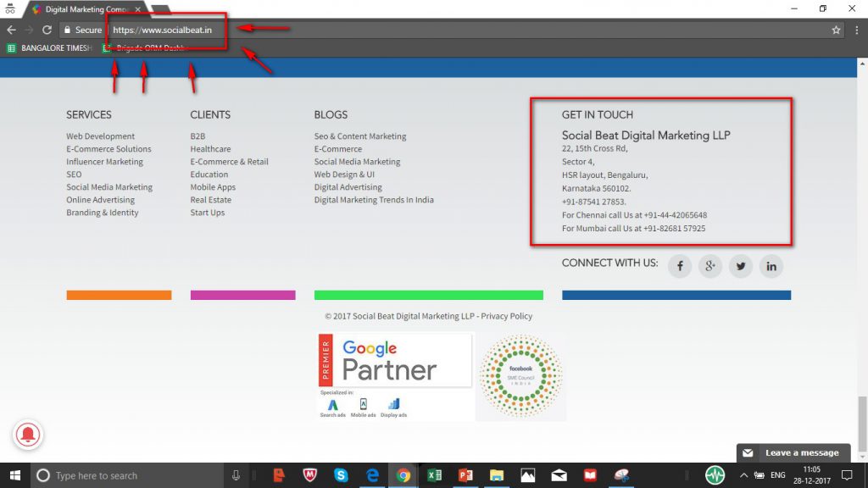Open the Google Plus social icon
868x488 pixels.
click(x=710, y=266)
